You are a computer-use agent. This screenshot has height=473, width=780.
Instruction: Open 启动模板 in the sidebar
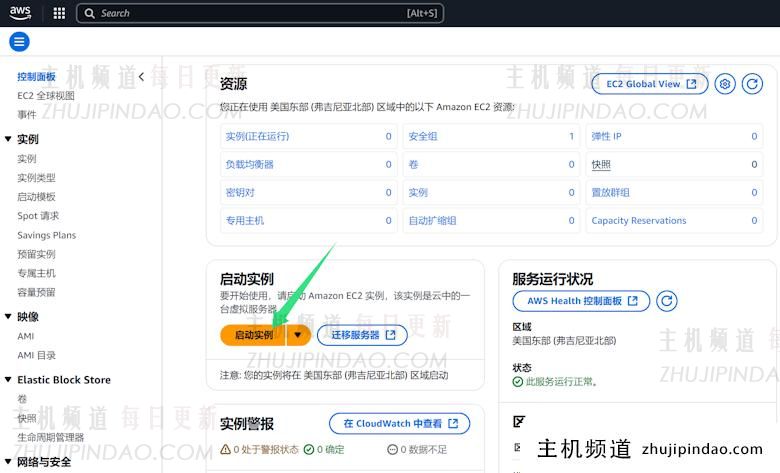point(36,196)
